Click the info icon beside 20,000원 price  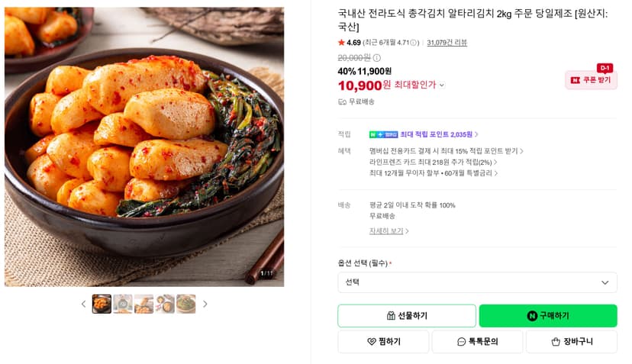pos(377,58)
